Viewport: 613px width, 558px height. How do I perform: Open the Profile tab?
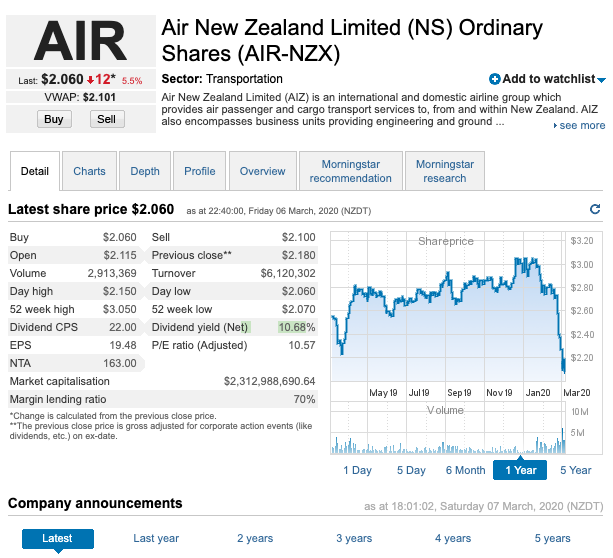point(200,171)
